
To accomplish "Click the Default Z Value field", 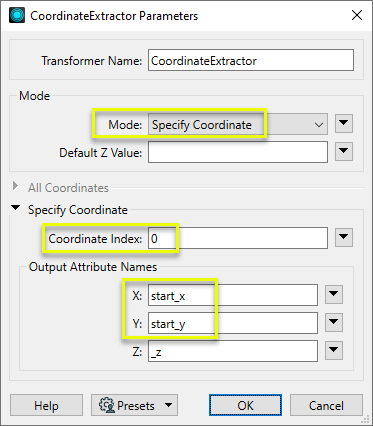I will (238, 152).
